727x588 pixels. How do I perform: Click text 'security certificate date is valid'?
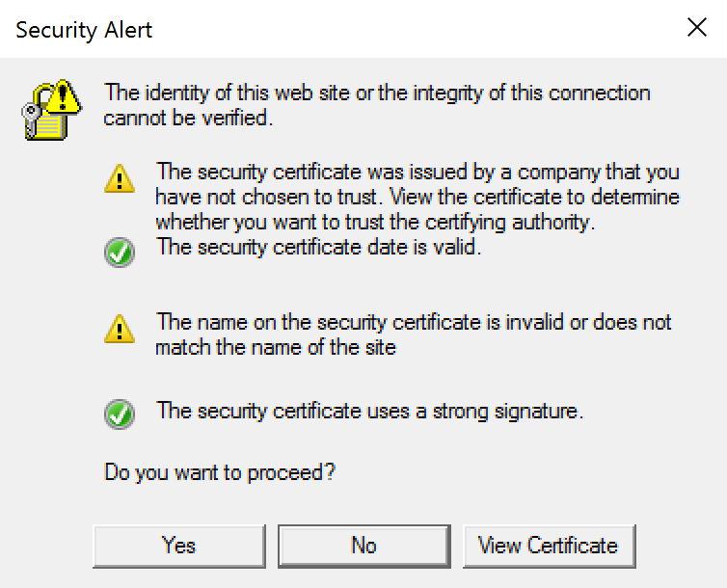[339, 247]
